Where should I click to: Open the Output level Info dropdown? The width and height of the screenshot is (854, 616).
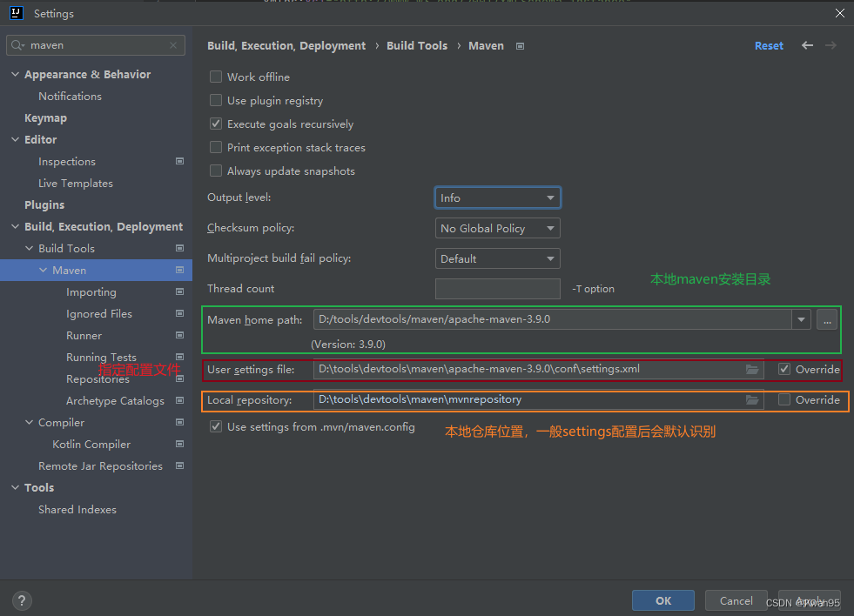(497, 198)
